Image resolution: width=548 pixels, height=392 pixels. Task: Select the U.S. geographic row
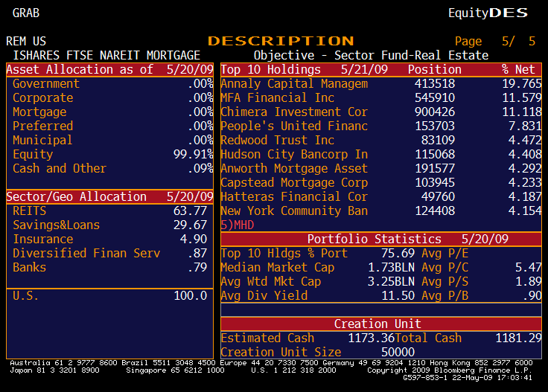click(109, 295)
